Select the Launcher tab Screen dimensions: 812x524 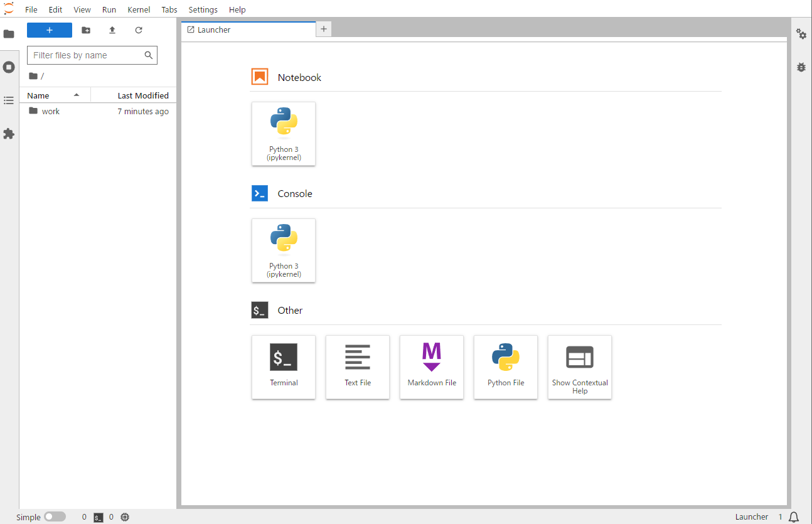pyautogui.click(x=214, y=29)
